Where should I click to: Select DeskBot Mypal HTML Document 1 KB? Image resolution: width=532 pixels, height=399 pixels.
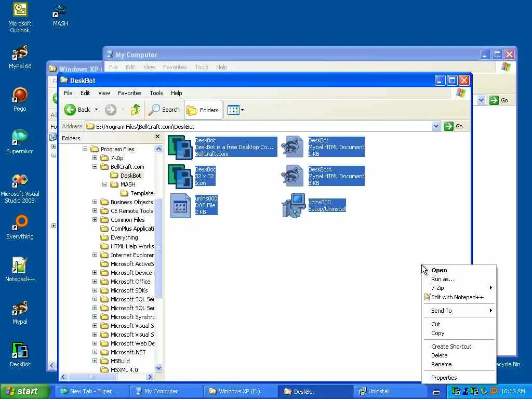click(323, 147)
